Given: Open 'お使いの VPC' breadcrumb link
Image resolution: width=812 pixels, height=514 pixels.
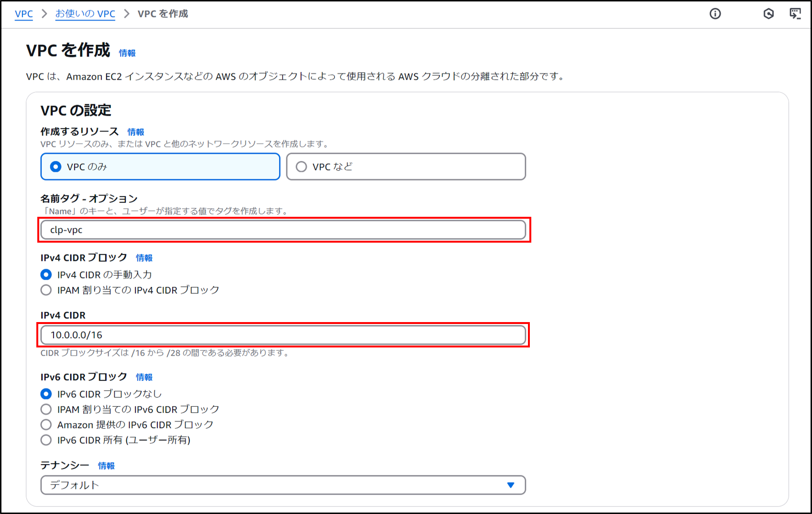Looking at the screenshot, I should 85,14.
